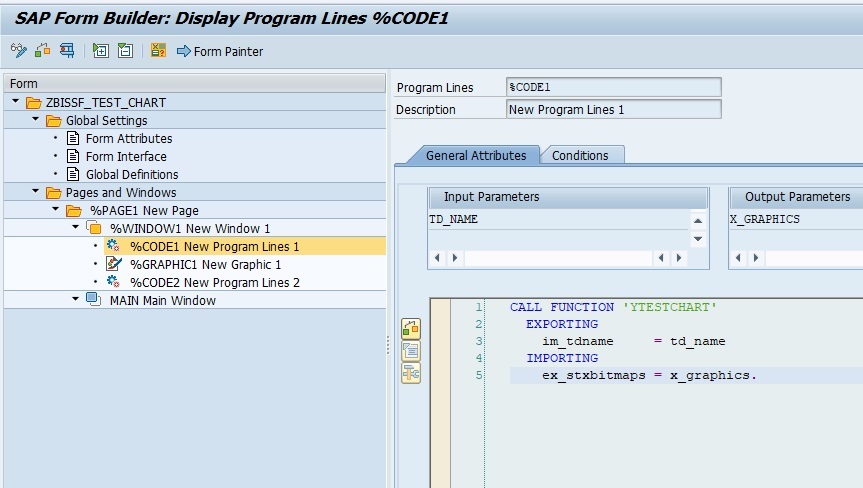Switch to the Conditions tab
Screen dimensions: 863x488
click(x=580, y=156)
